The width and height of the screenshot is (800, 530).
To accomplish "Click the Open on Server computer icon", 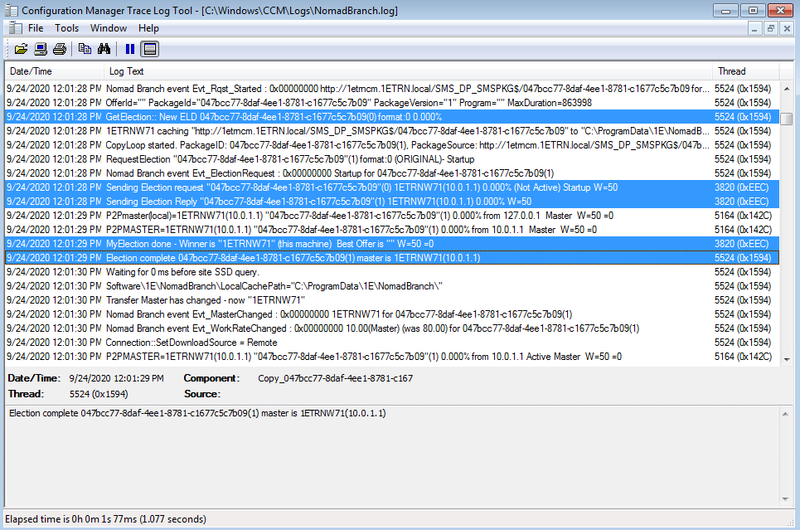I will (x=40, y=48).
